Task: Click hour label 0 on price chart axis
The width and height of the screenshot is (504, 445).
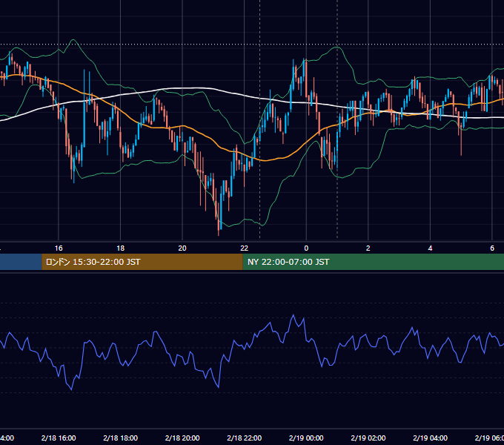Action: 306,248
